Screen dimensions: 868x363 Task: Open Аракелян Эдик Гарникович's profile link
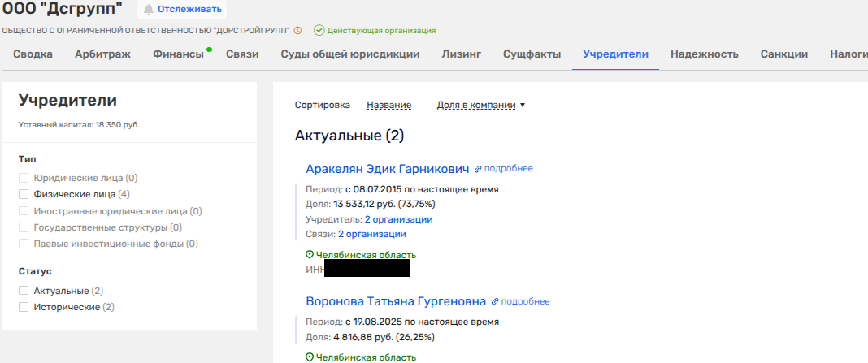click(387, 169)
